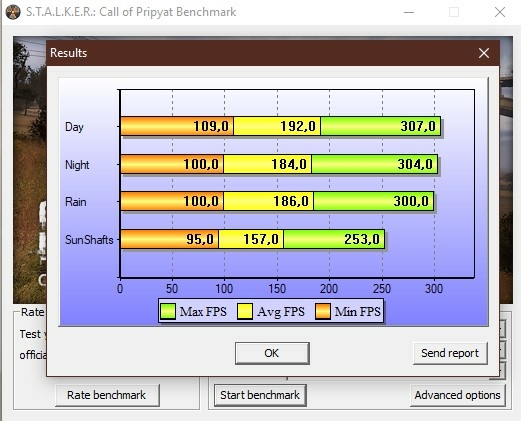
Task: Click the SunShafts avg FPS value 157,0
Action: point(261,239)
